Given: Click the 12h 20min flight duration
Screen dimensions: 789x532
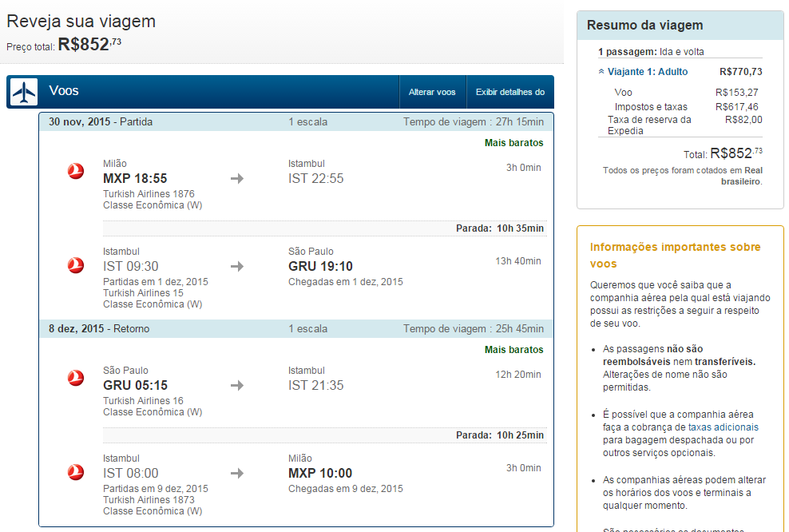Looking at the screenshot, I should [x=518, y=375].
